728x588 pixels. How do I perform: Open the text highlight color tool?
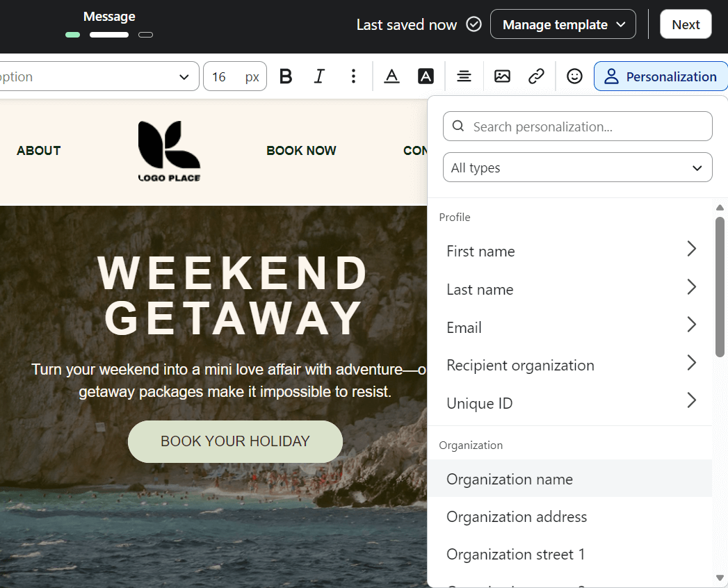[426, 76]
